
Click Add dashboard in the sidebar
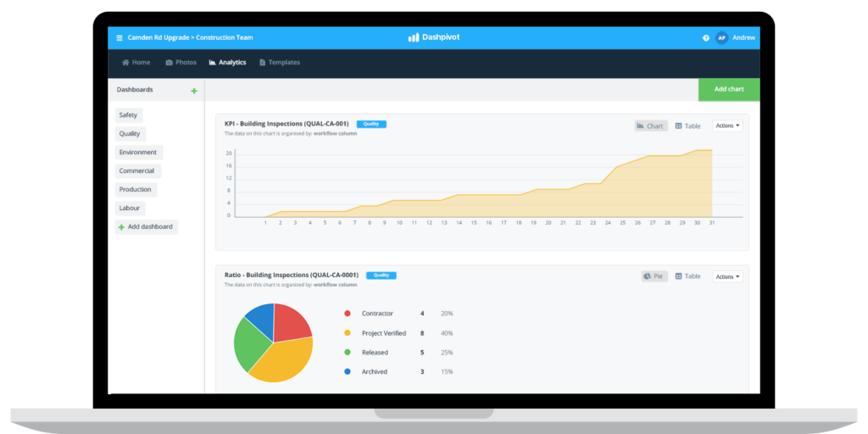147,227
